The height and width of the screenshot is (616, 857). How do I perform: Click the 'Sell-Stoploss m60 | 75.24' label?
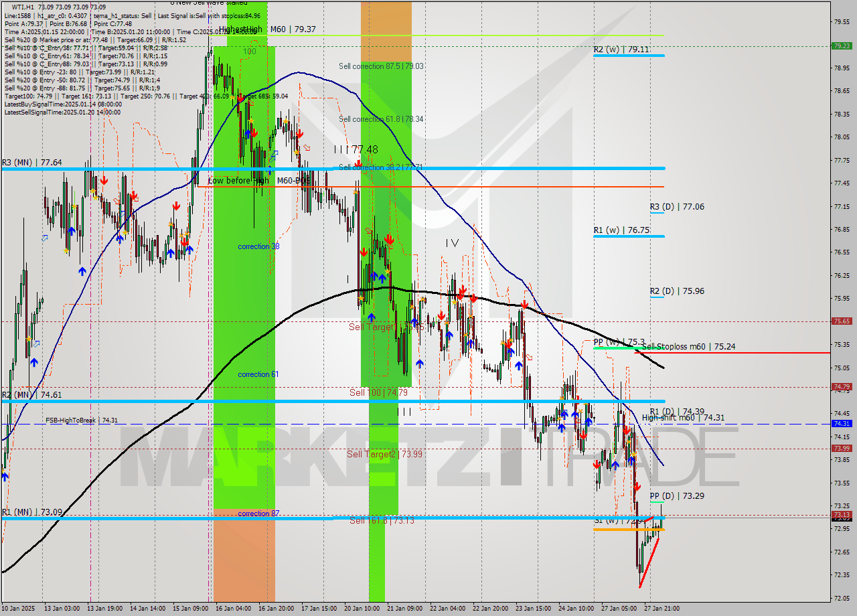coord(688,347)
